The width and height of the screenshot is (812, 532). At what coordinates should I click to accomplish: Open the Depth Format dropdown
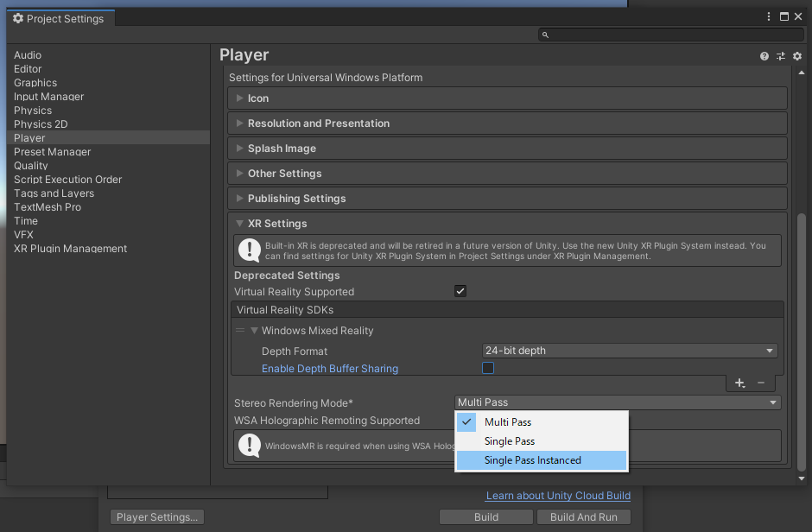tap(629, 350)
